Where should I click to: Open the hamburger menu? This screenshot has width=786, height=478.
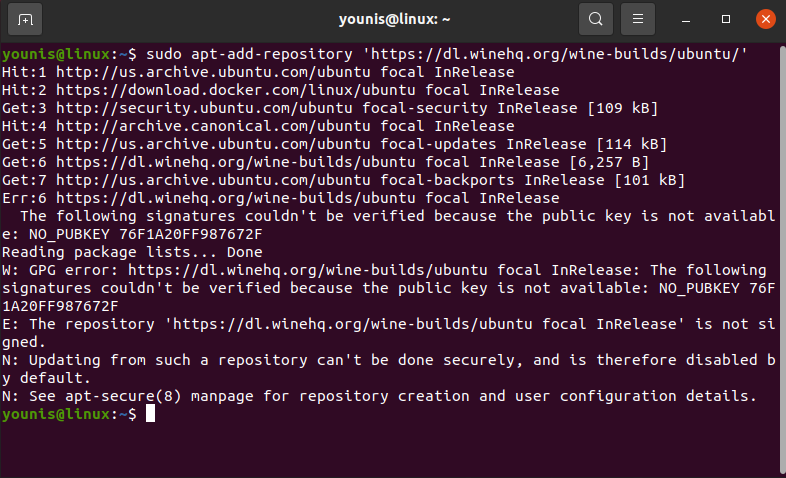click(638, 20)
